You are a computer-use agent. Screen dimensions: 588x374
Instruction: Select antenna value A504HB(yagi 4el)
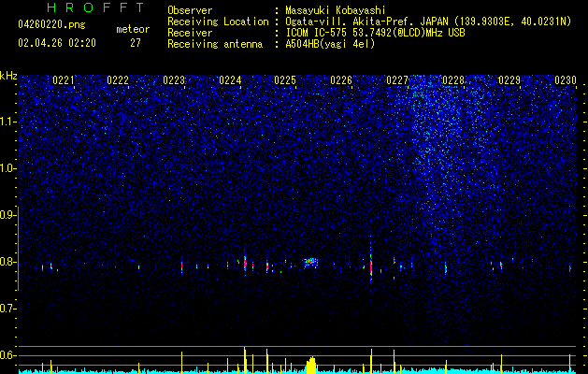(x=330, y=44)
